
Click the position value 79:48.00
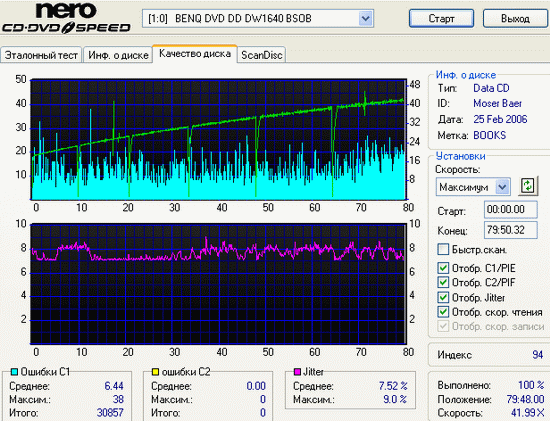[x=525, y=399]
